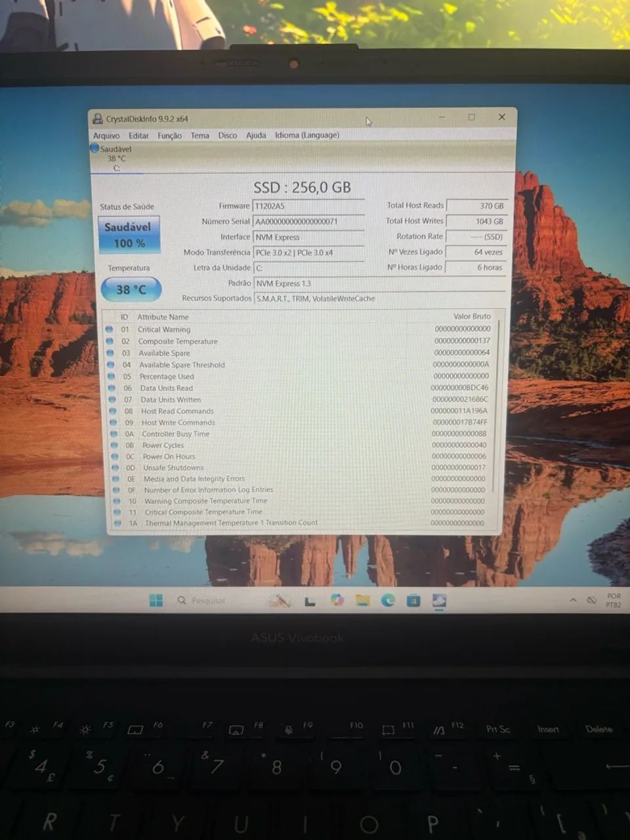Click the Valor Bruto column header
The image size is (630, 840).
tap(472, 316)
